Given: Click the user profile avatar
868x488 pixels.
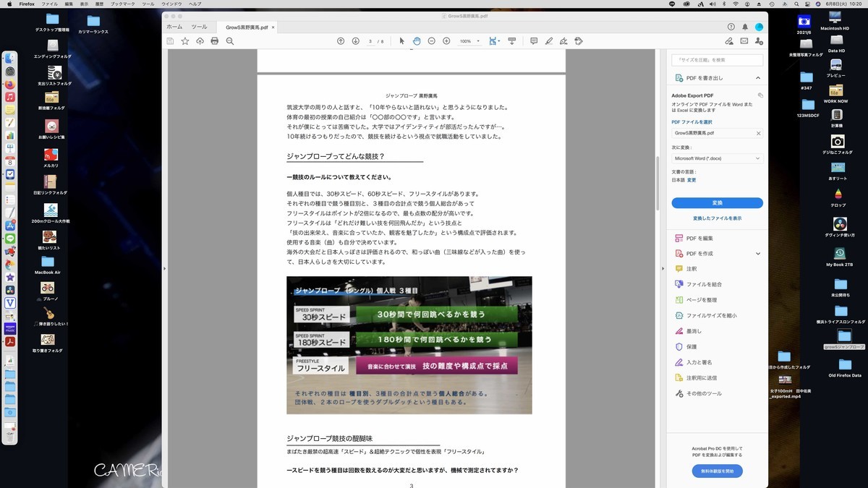Looking at the screenshot, I should click(759, 27).
